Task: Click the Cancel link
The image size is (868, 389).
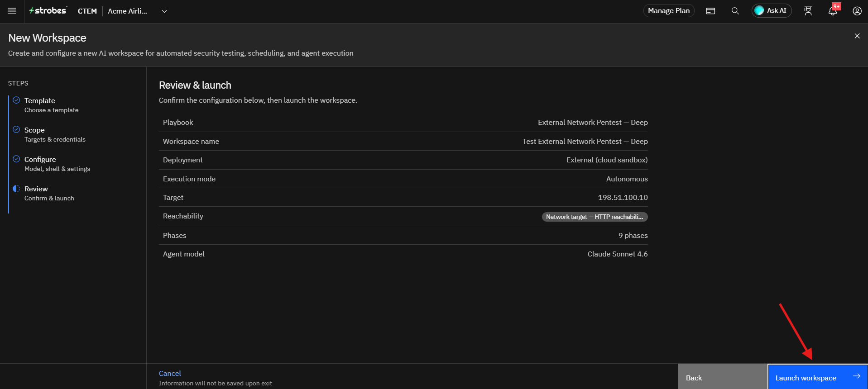Action: point(170,373)
